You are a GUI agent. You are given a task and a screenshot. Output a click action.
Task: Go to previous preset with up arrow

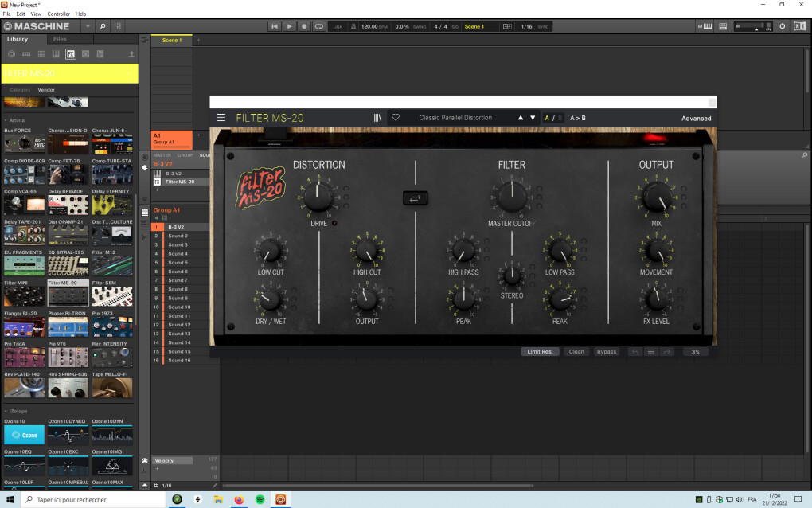point(521,118)
